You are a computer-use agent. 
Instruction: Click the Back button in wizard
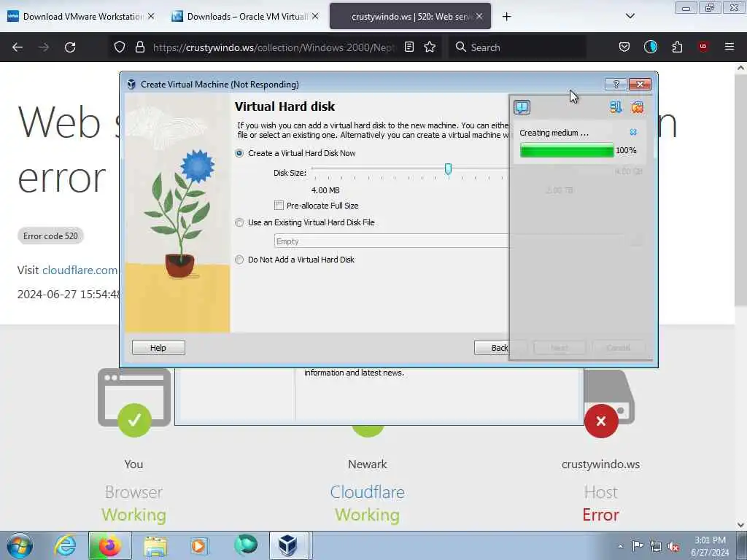[x=492, y=348]
